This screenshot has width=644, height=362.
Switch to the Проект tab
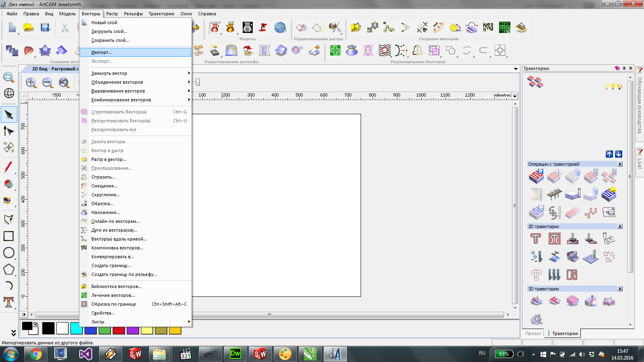click(x=533, y=333)
